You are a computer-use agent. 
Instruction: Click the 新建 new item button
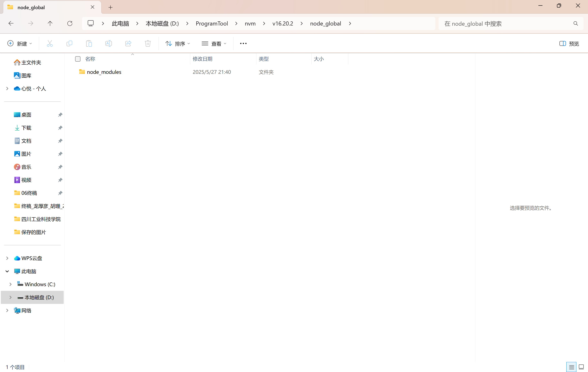(x=20, y=43)
